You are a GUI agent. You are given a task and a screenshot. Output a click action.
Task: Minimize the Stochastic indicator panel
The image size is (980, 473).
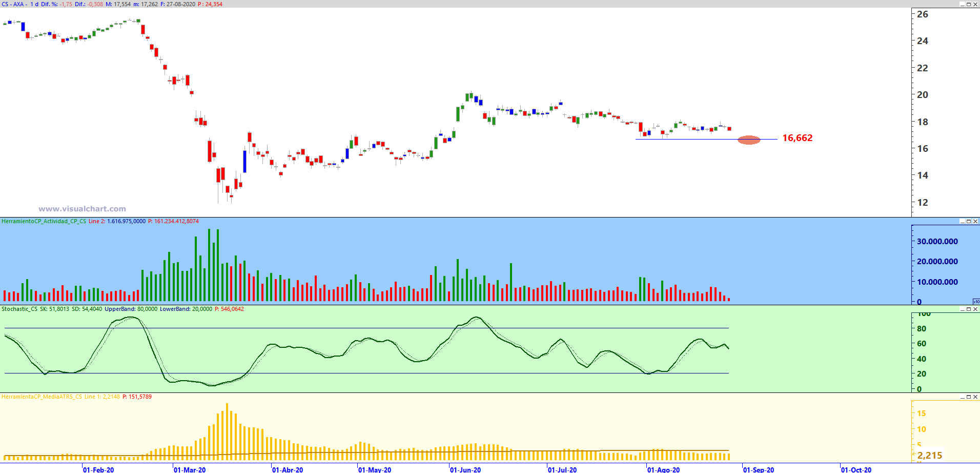[x=962, y=309]
